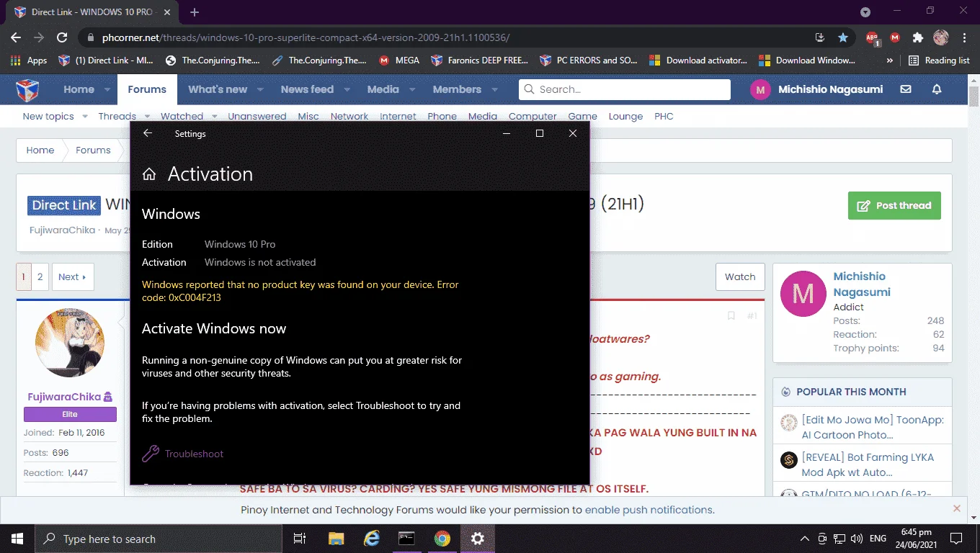Show hidden system tray icons
This screenshot has width=980, height=553.
[805, 539]
